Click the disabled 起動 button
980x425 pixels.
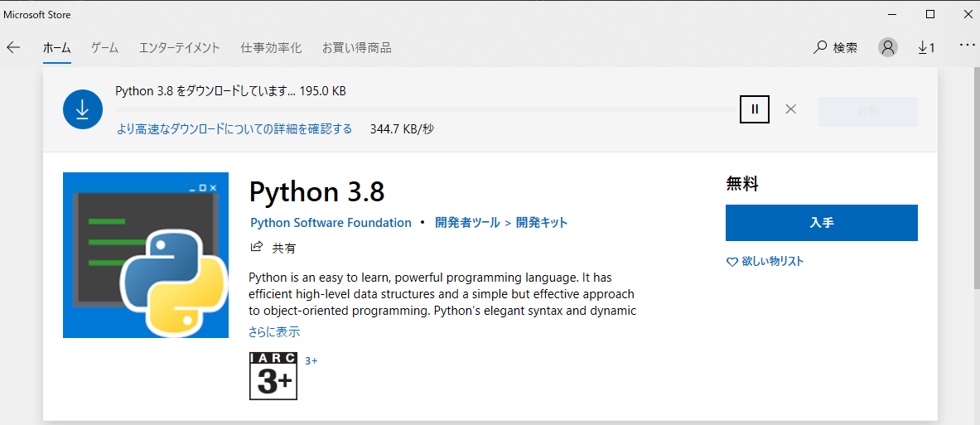tap(867, 112)
